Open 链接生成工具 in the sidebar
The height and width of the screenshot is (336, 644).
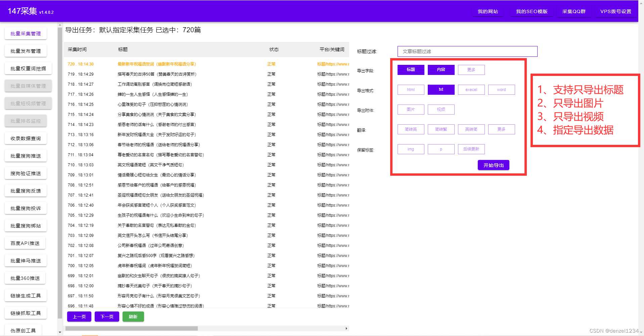[26, 296]
